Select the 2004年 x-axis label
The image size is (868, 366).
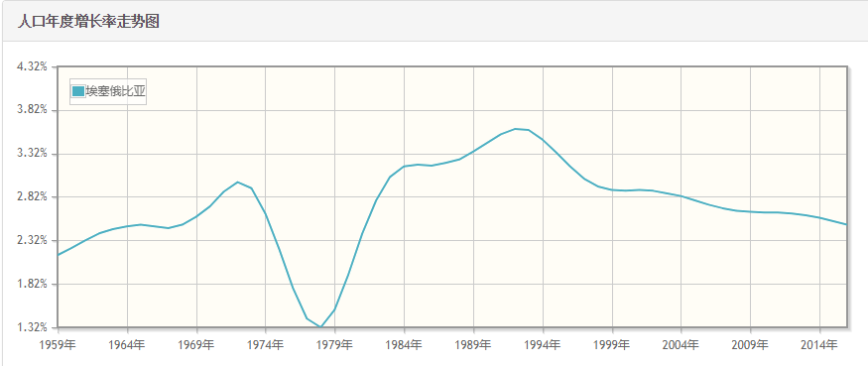[x=681, y=345]
